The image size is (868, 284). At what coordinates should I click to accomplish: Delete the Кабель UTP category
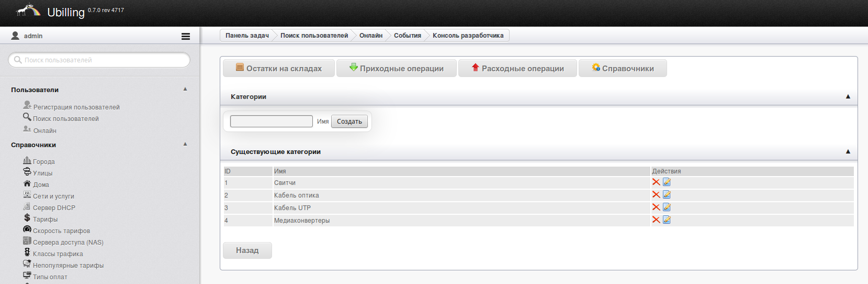pos(656,207)
